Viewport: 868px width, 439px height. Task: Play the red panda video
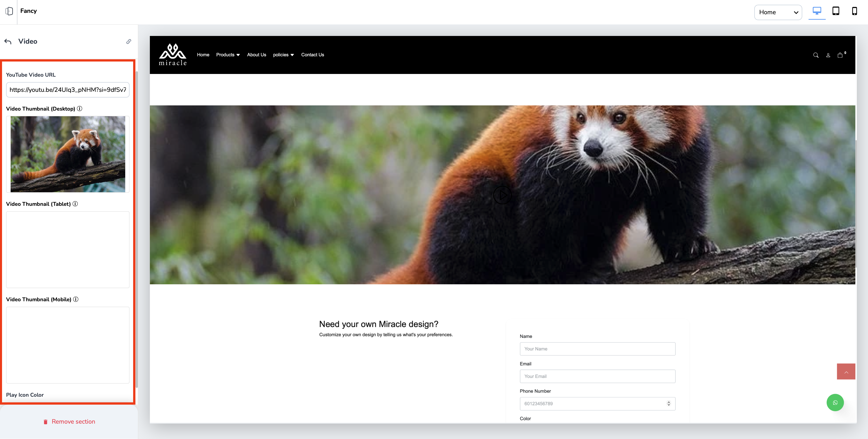click(x=502, y=195)
